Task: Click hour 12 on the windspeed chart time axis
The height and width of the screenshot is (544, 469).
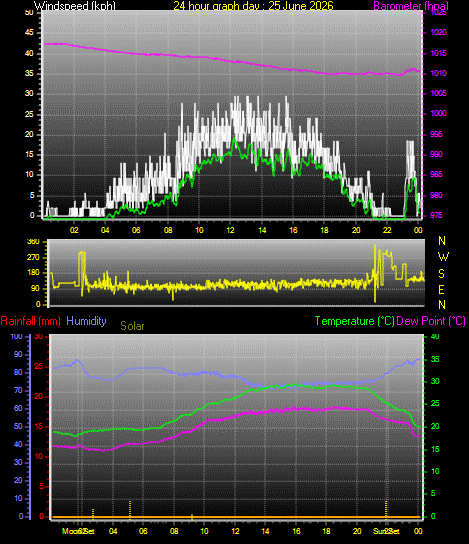Action: pyautogui.click(x=230, y=230)
